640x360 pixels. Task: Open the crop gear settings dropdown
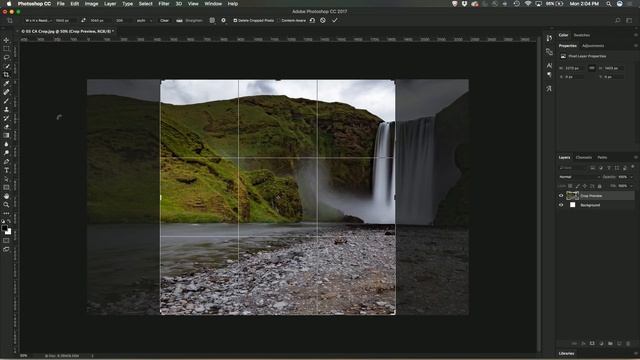point(224,20)
